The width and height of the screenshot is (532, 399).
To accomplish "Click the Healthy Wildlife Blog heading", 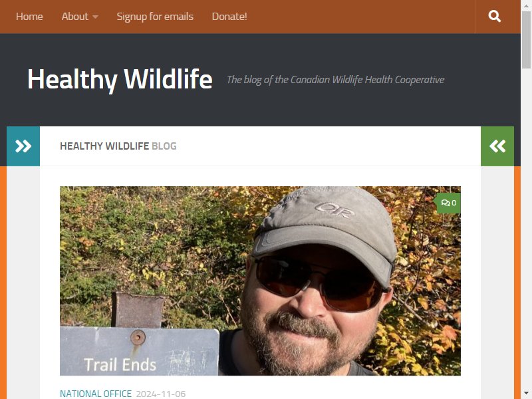I will tap(118, 146).
